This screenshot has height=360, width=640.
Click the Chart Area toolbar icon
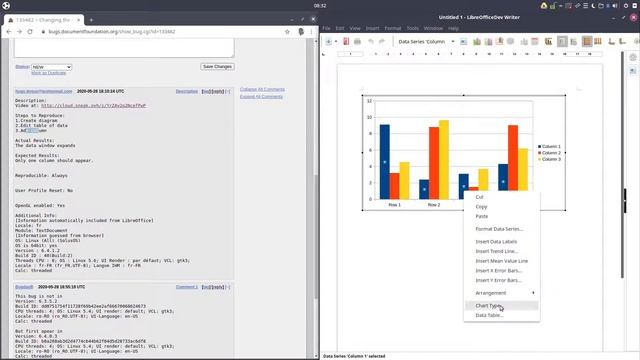click(488, 41)
